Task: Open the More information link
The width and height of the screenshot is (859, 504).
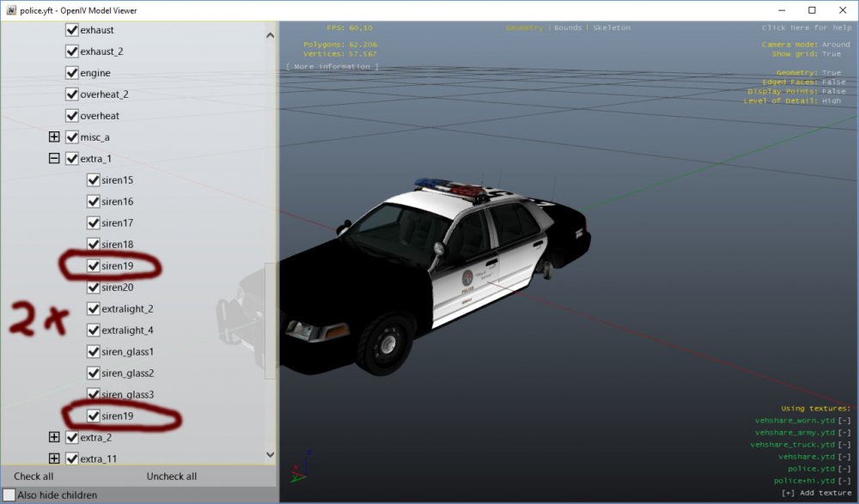Action: click(332, 67)
